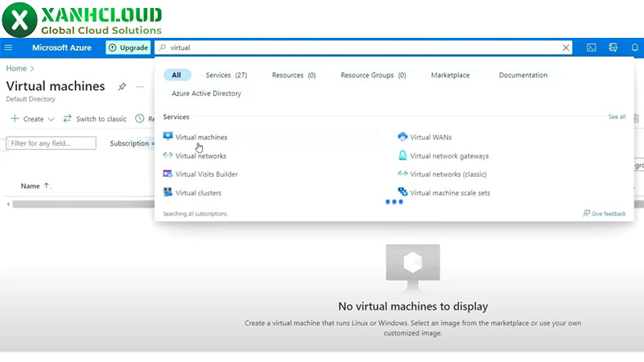Click the Upgrade button
The width and height of the screenshot is (644, 362).
(128, 47)
